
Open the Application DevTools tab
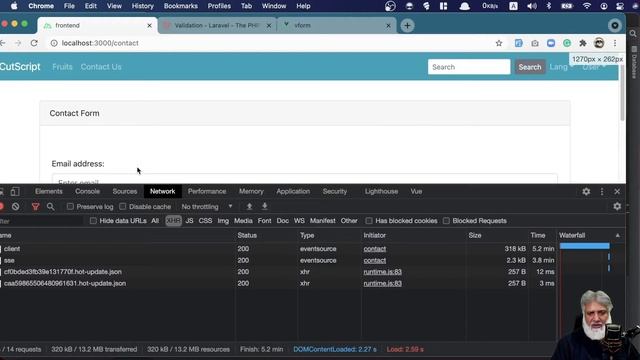click(x=293, y=191)
